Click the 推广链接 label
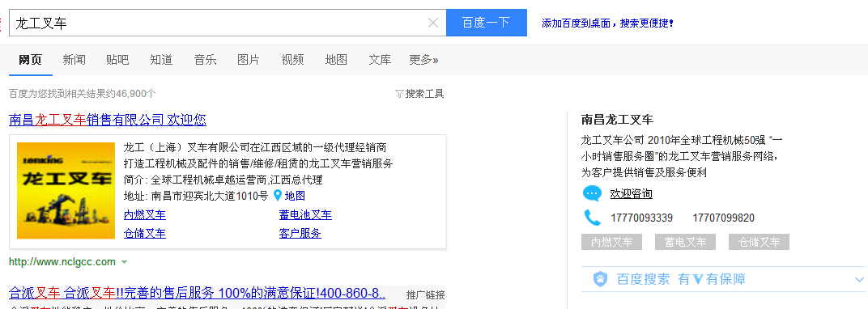This screenshot has height=309, width=868. pyautogui.click(x=425, y=294)
